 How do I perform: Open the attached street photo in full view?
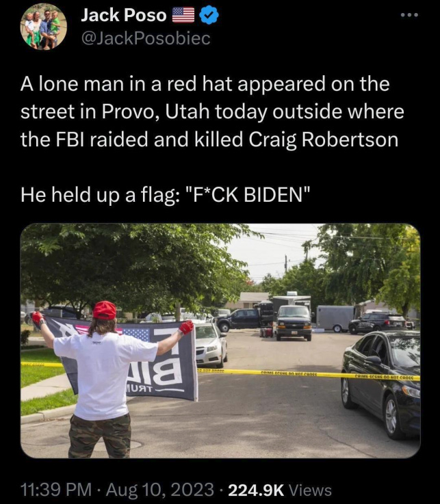220,341
